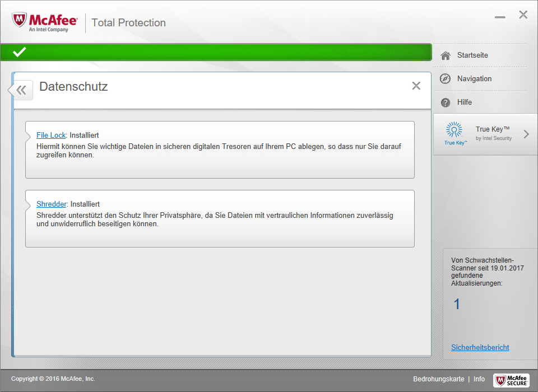Click the Info link in footer
Screen dimensions: 538x392
click(479, 379)
